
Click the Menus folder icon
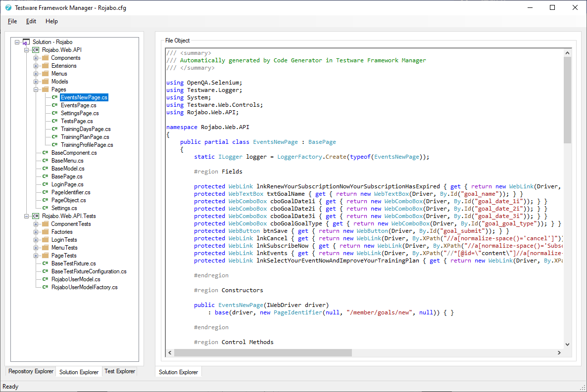[x=46, y=73]
